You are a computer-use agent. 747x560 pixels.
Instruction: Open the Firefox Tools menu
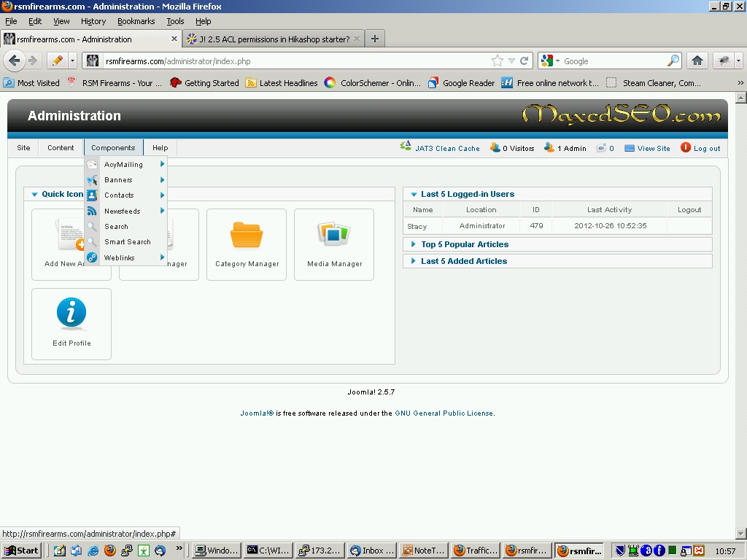pos(175,21)
